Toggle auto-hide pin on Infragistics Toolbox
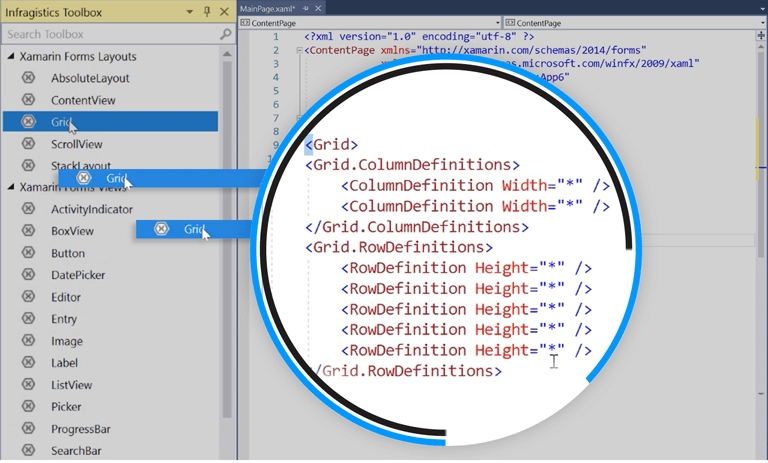768x463 pixels. point(206,12)
